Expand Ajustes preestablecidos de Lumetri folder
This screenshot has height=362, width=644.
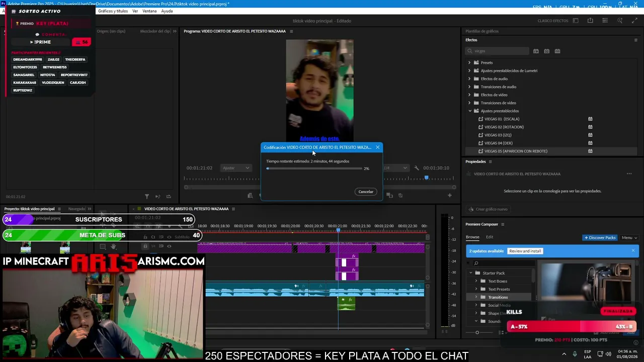pos(469,71)
